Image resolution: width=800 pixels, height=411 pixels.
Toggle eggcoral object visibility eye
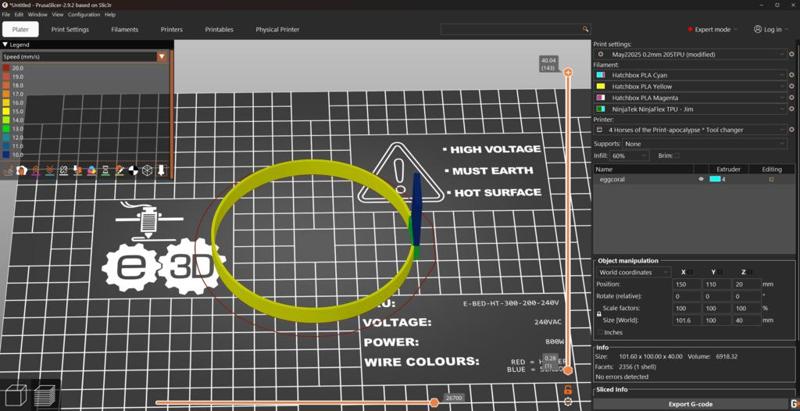[701, 179]
